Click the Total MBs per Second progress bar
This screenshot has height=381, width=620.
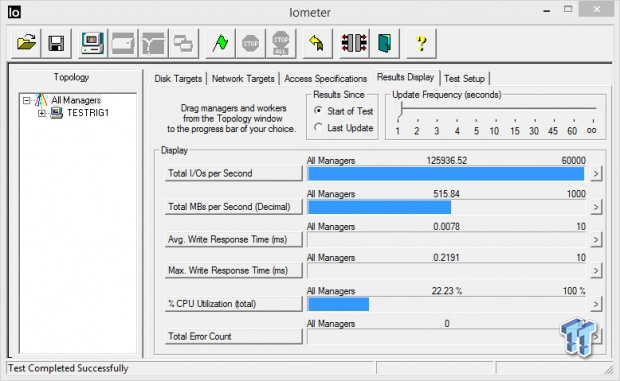coord(446,207)
